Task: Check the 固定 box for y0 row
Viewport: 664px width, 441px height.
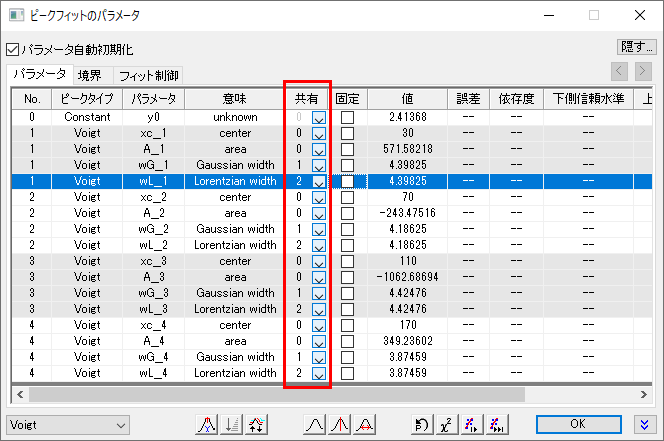Action: (x=347, y=117)
